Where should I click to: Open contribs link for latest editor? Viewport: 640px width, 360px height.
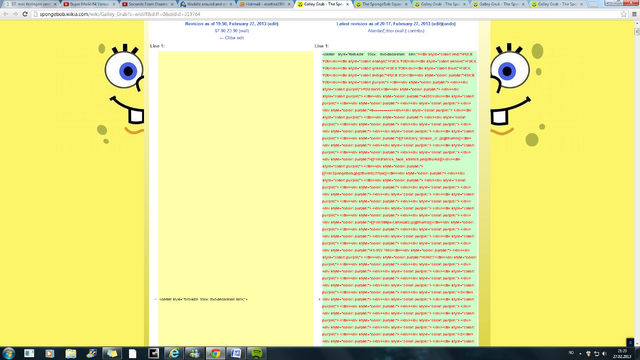click(415, 31)
